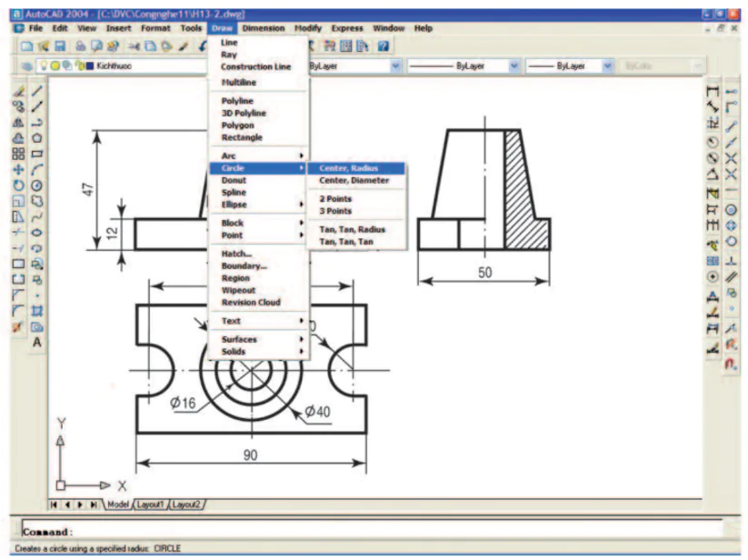Select the Aligned Dimension tool icon

tap(713, 107)
